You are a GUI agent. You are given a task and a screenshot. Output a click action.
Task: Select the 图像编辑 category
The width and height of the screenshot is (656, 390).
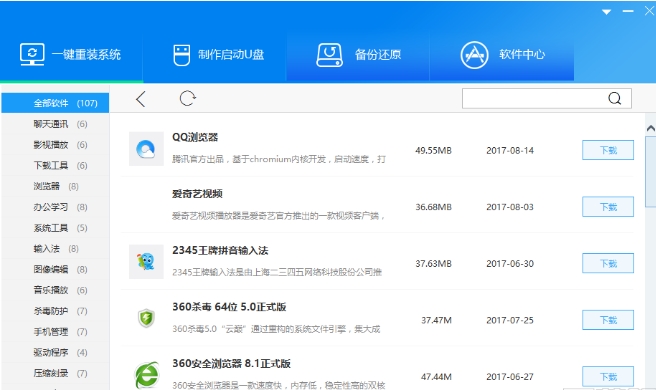pyautogui.click(x=55, y=269)
